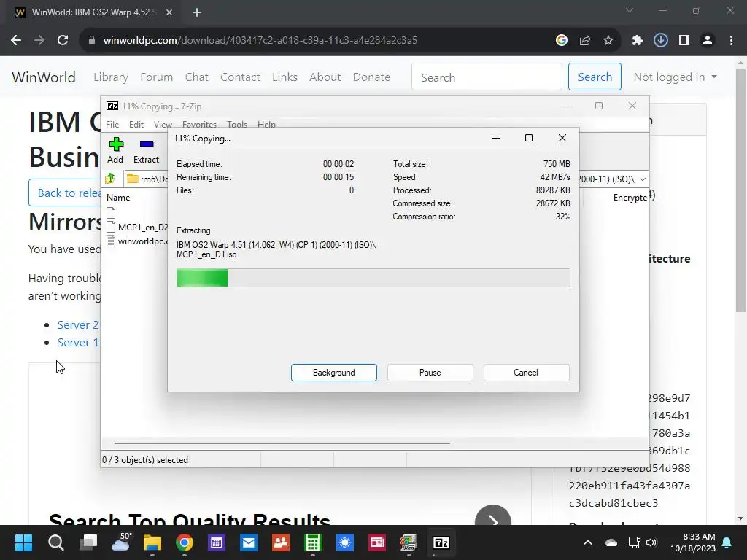
Task: Click the folder icon in 7-Zip path bar
Action: [133, 179]
